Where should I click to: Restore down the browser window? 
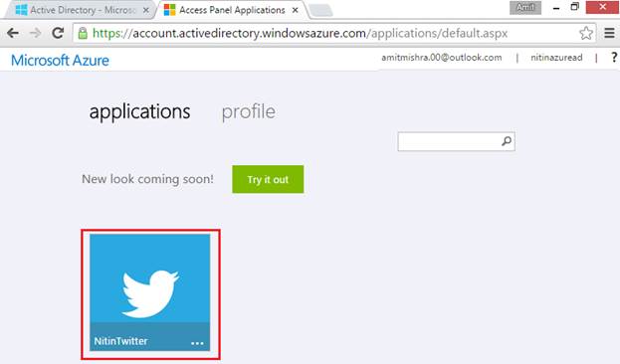pyautogui.click(x=574, y=7)
